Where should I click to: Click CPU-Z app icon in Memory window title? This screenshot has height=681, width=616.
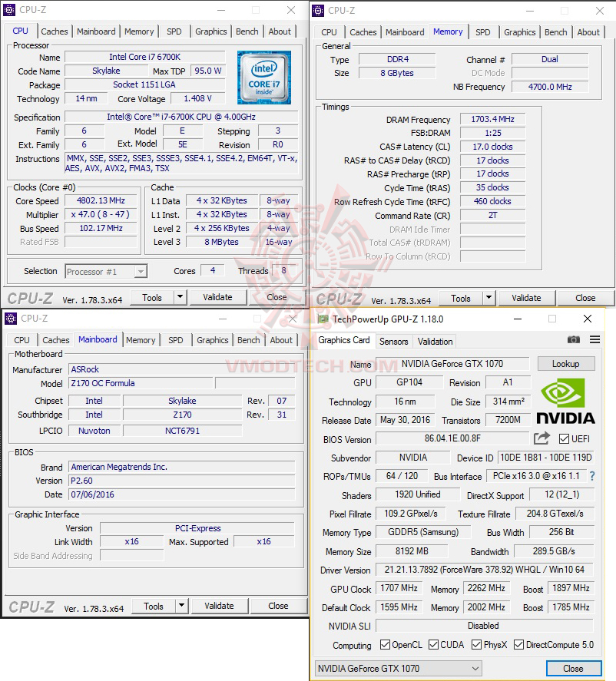pyautogui.click(x=318, y=11)
